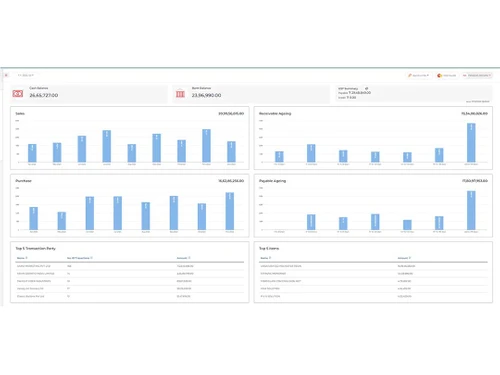Open the rightmost company dropdown in top bar
Image resolution: width=500 pixels, height=375 pixels.
477,76
